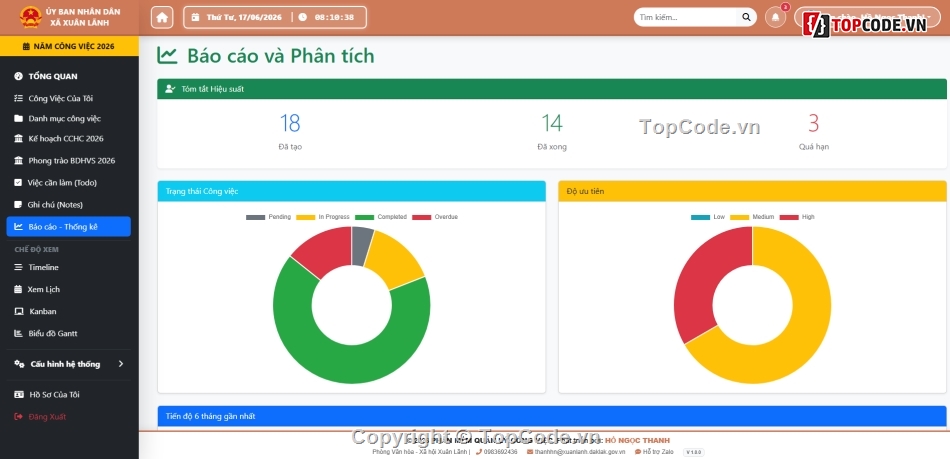The image size is (950, 459).
Task: Toggle the Low priority legend item
Action: (708, 217)
